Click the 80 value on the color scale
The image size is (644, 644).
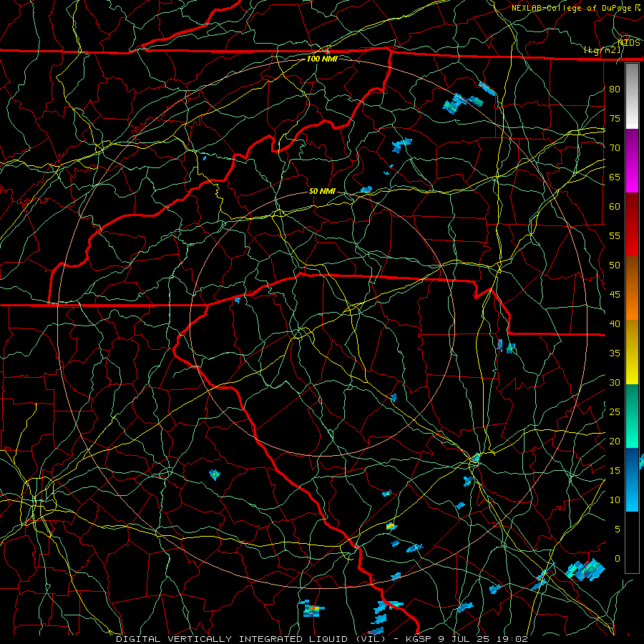click(615, 89)
